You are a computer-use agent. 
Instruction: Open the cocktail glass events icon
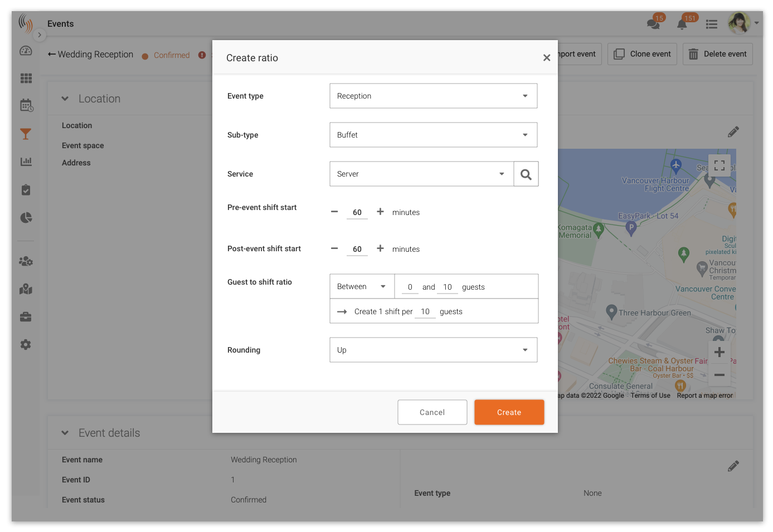(x=26, y=134)
